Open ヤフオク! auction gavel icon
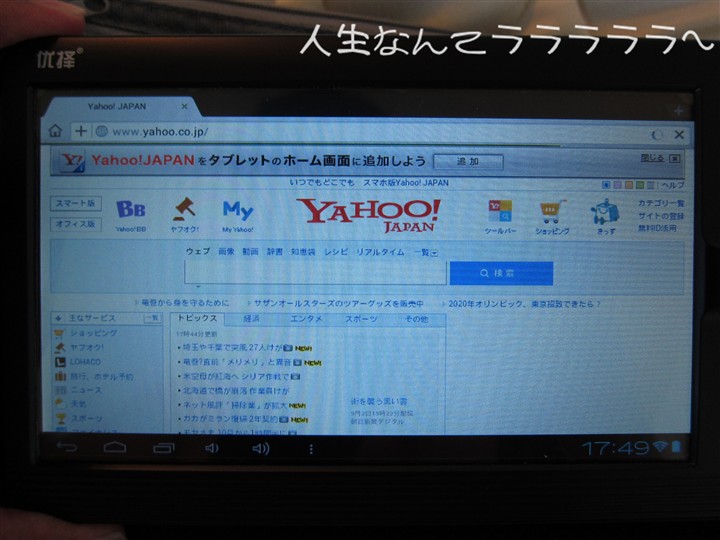The width and height of the screenshot is (720, 540). (184, 215)
